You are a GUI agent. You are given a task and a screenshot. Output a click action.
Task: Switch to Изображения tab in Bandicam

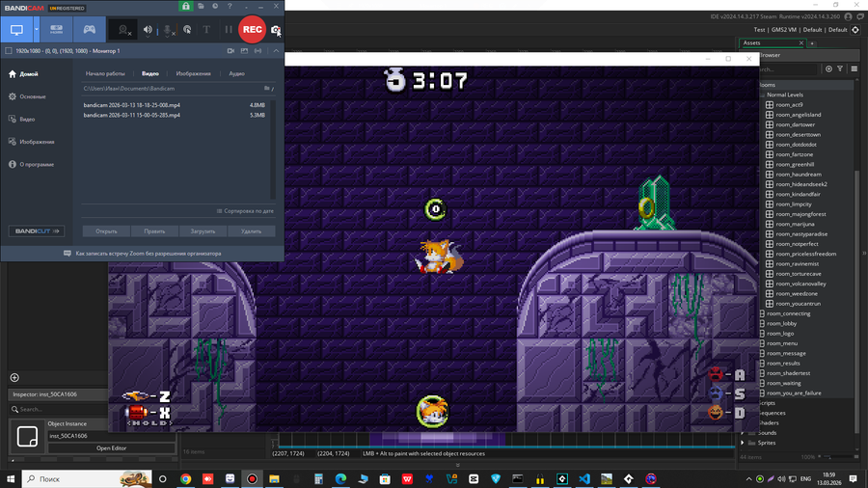coord(193,73)
